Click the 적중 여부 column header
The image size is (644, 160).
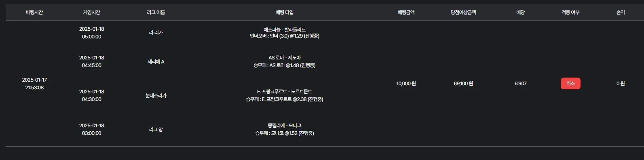point(570,12)
